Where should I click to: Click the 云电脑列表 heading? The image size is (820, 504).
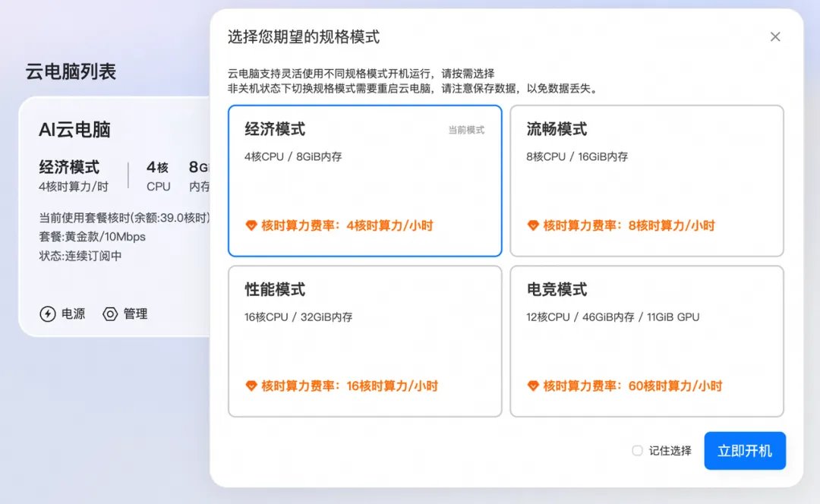point(71,71)
